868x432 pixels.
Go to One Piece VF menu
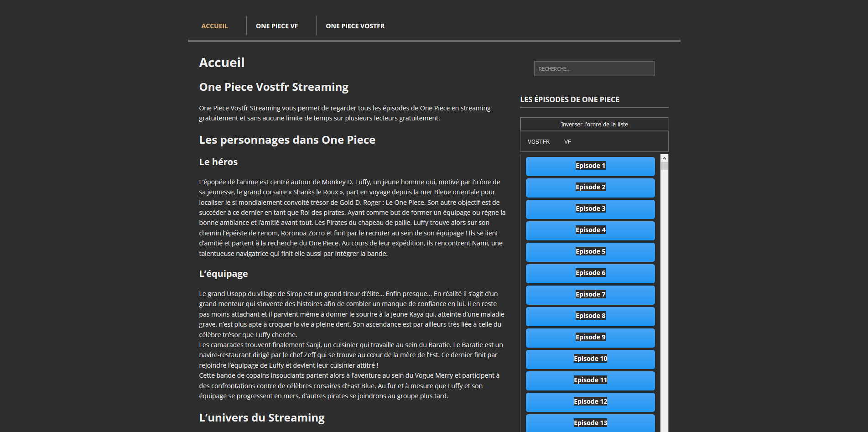point(277,26)
